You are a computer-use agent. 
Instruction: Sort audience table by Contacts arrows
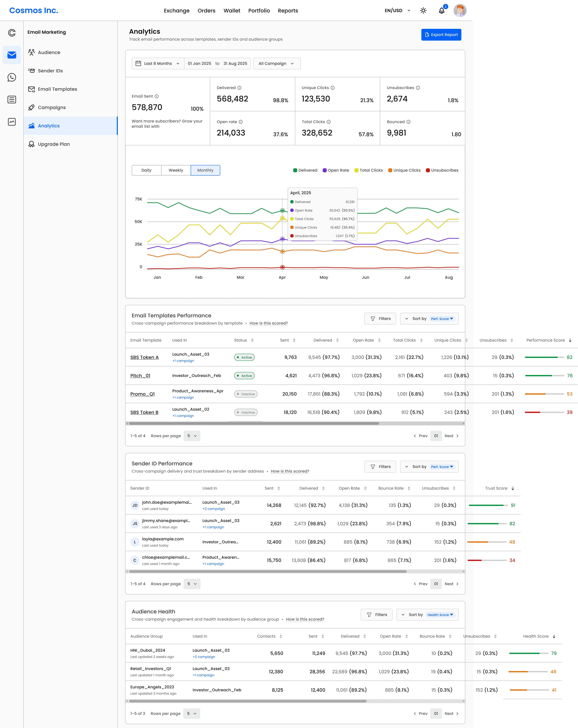tap(281, 636)
